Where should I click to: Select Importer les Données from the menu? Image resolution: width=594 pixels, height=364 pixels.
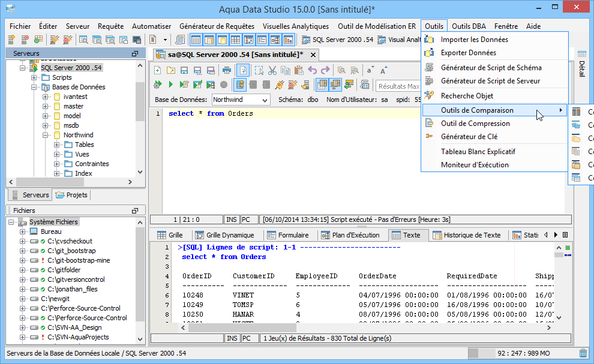(x=474, y=40)
